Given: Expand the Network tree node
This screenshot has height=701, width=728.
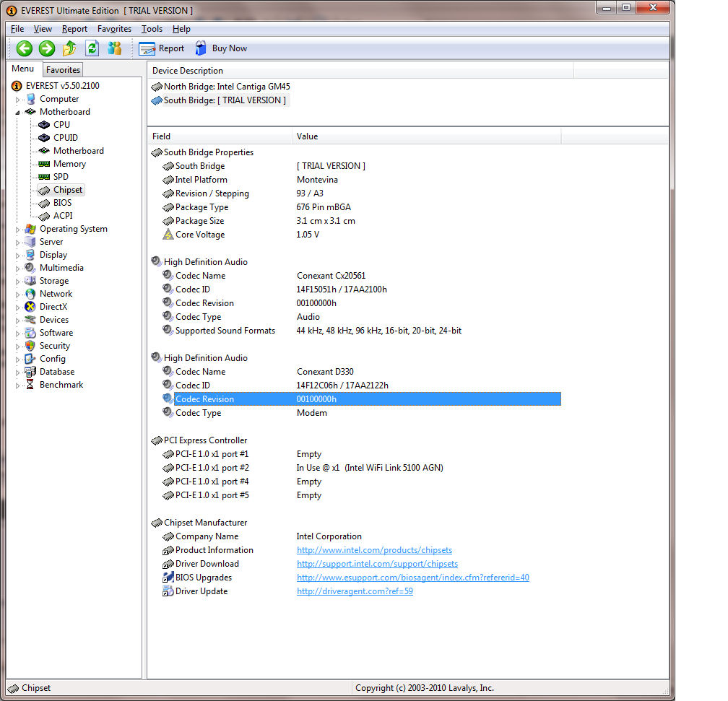Looking at the screenshot, I should tap(17, 295).
